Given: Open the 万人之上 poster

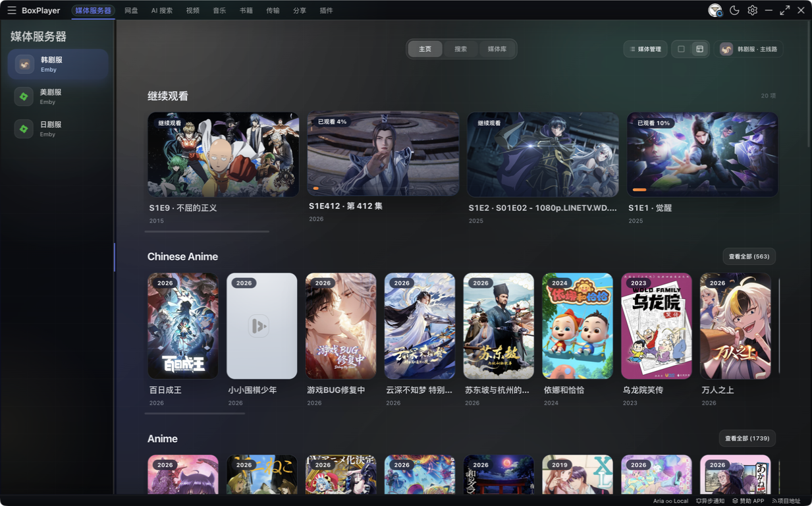Looking at the screenshot, I should click(736, 326).
